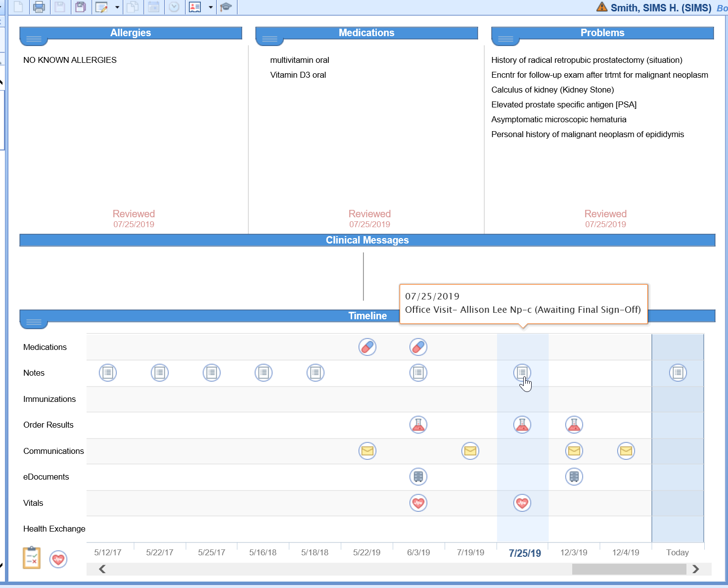The width and height of the screenshot is (728, 588).
Task: Open the 5/12/17 note icon
Action: (108, 373)
